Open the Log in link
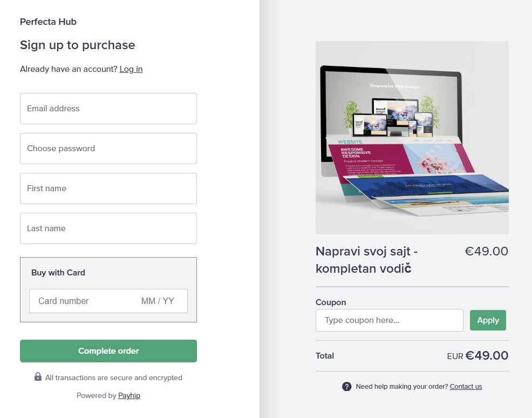The image size is (532, 418). [131, 69]
